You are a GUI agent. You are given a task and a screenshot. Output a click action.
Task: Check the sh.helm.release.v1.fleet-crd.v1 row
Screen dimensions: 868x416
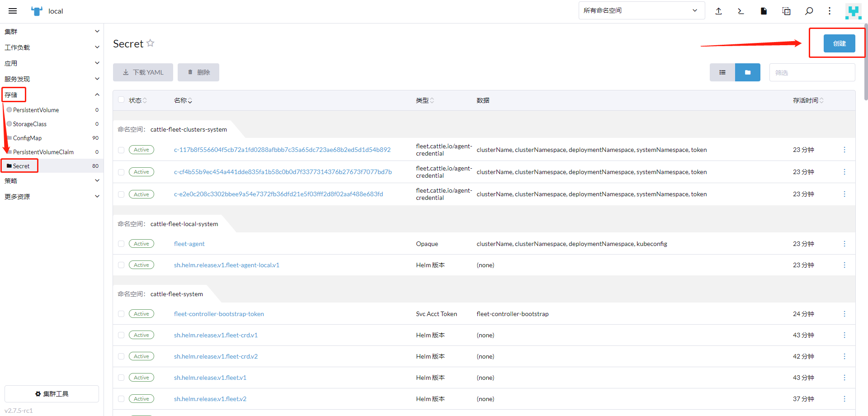pos(121,335)
